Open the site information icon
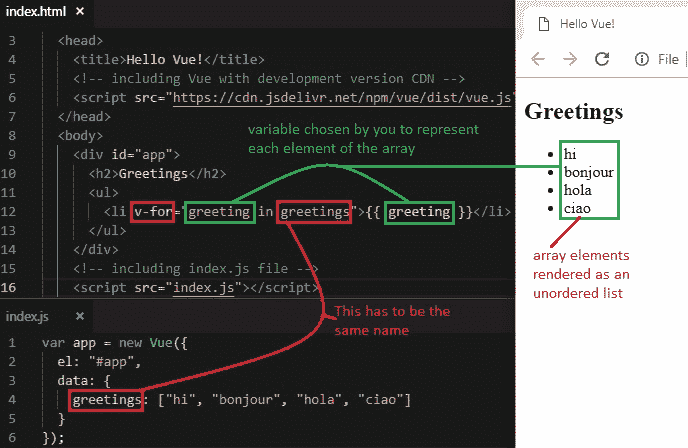 (641, 59)
